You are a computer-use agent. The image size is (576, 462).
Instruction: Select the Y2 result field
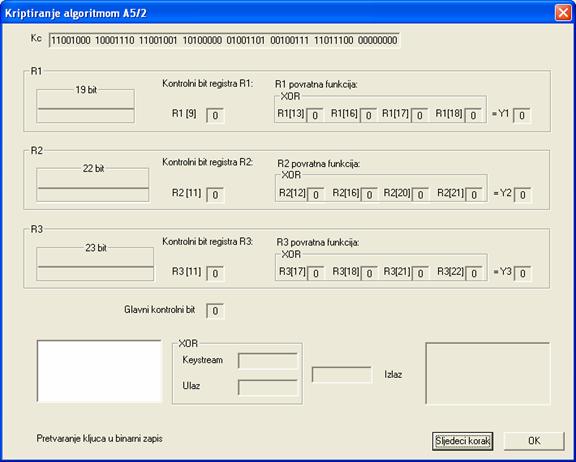(522, 195)
